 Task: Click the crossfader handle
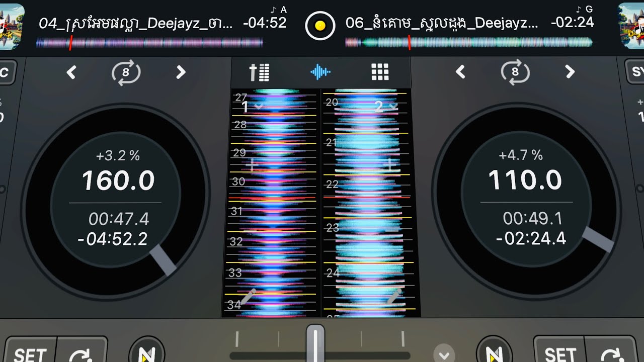[x=315, y=343]
